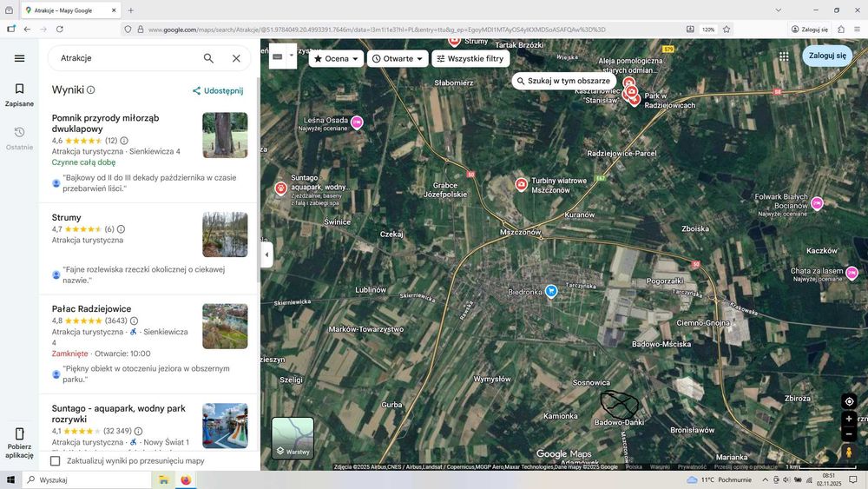Switch to the Atrakcje – Mapy Google tab
The image size is (868, 489).
coord(72,10)
